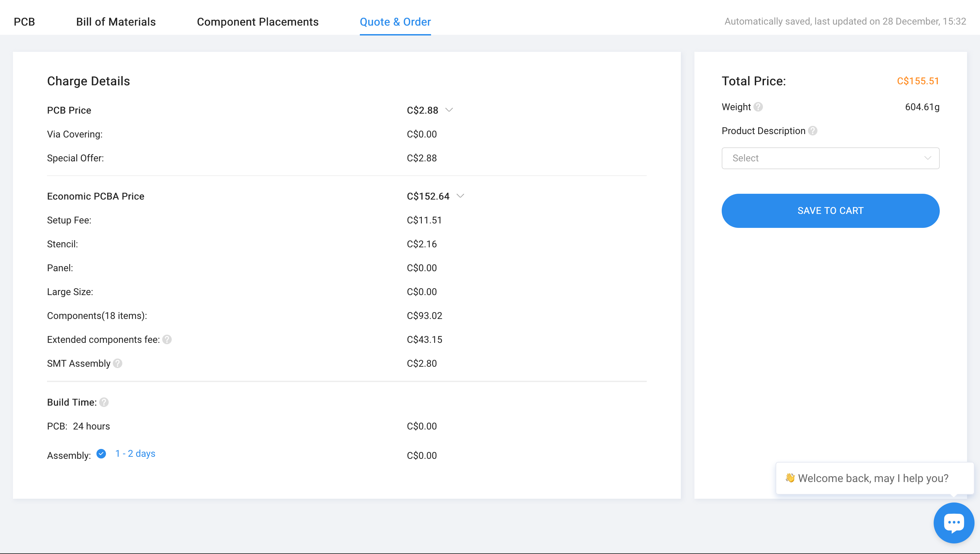Screen dimensions: 980x554
Task: Select the 1 - 2 days assembly option
Action: [101, 454]
